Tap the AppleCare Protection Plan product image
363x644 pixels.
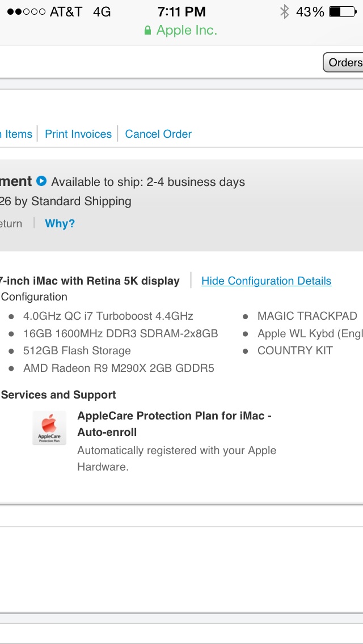(x=49, y=428)
